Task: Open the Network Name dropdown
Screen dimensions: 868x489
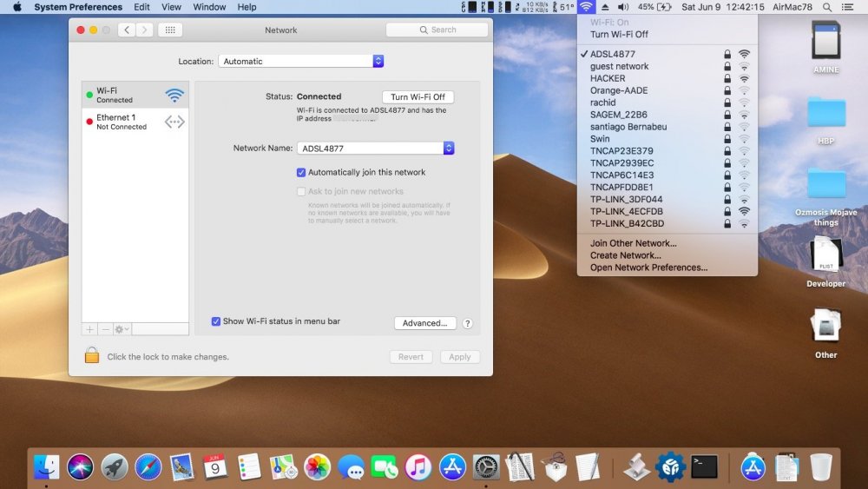Action: click(x=376, y=149)
